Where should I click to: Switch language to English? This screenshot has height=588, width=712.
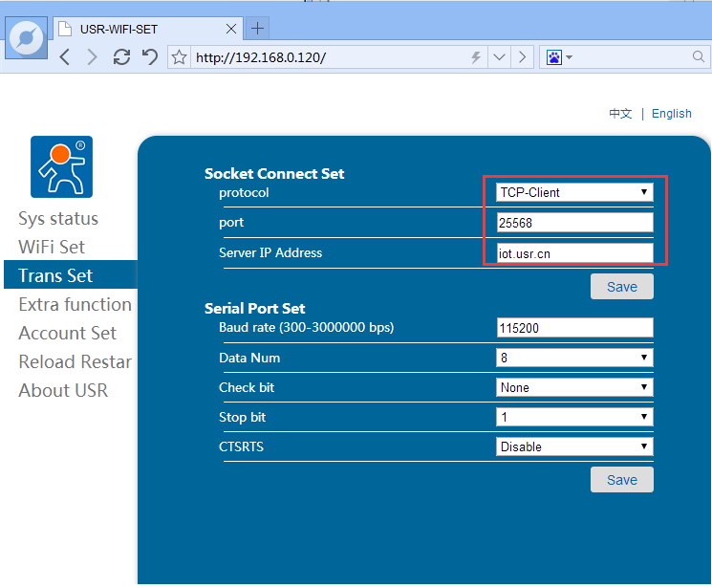672,114
